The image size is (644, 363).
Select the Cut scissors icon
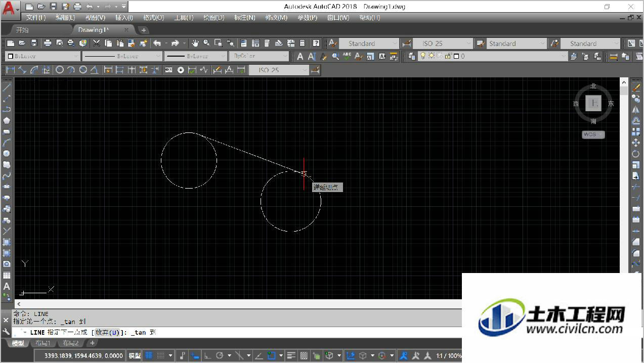(97, 43)
